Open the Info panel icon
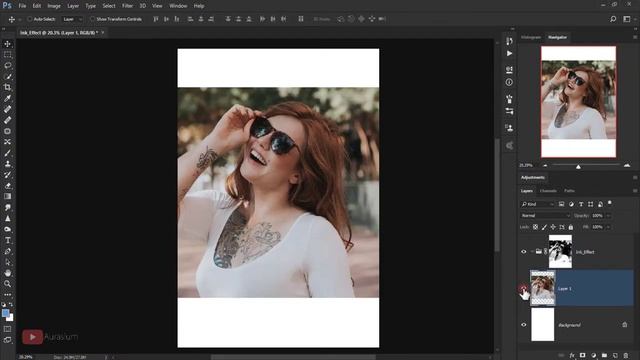The width and height of the screenshot is (640, 360). click(509, 82)
